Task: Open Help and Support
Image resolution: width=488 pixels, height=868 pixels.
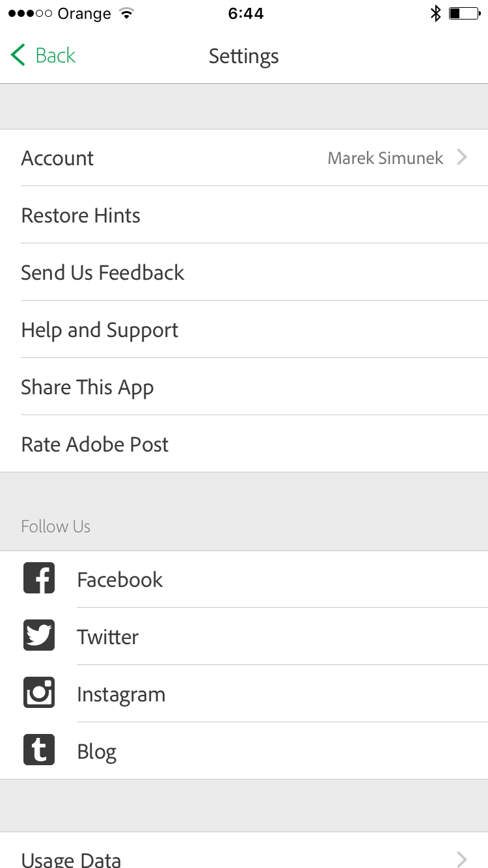Action: 244,329
